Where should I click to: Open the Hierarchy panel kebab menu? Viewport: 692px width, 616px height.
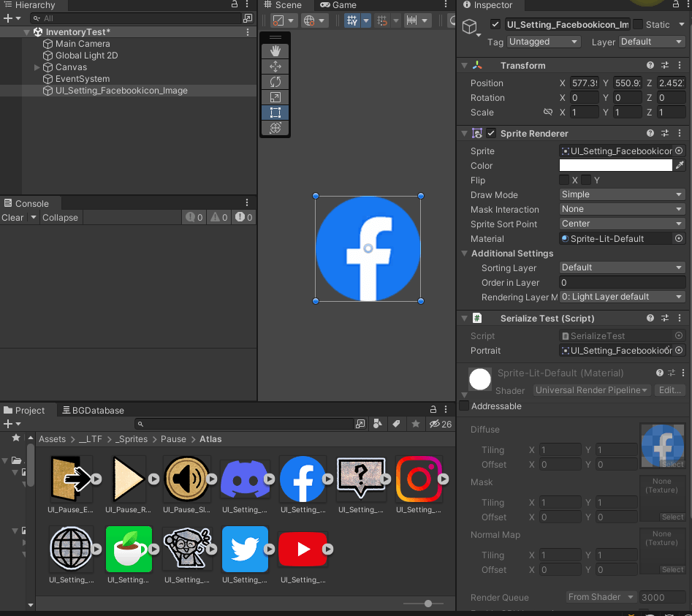[247, 4]
